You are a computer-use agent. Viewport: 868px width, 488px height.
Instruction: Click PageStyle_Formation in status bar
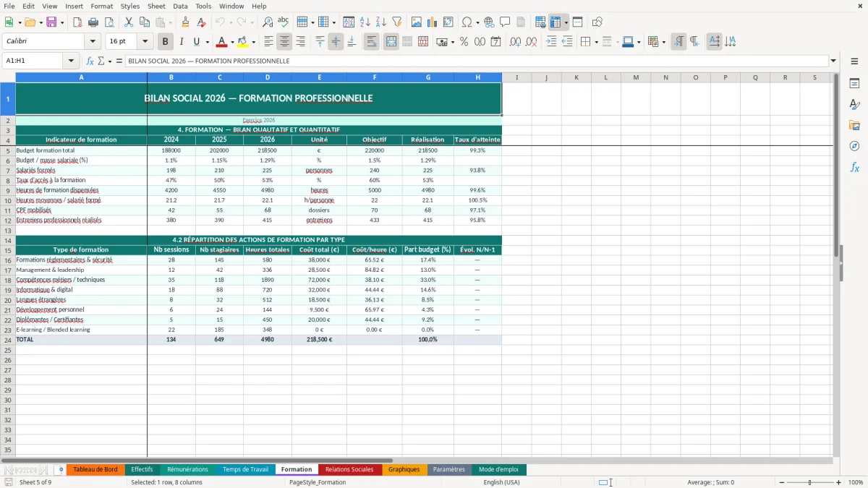coord(317,482)
